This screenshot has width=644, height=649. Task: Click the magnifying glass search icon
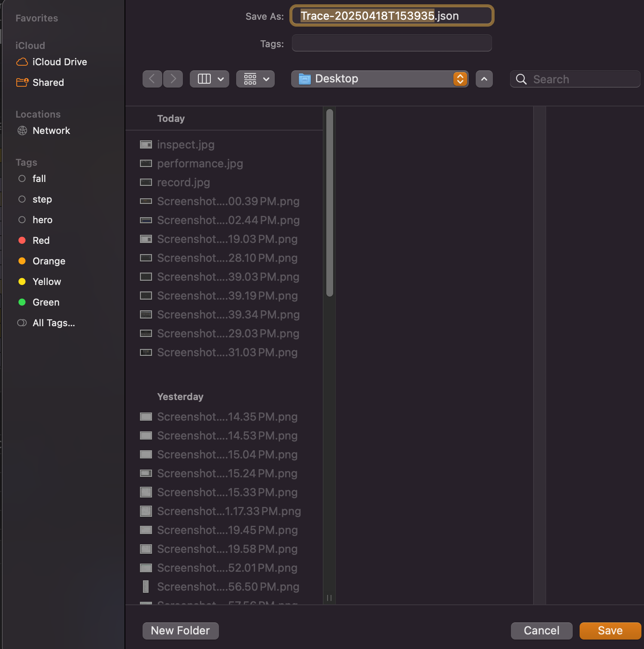pyautogui.click(x=521, y=79)
